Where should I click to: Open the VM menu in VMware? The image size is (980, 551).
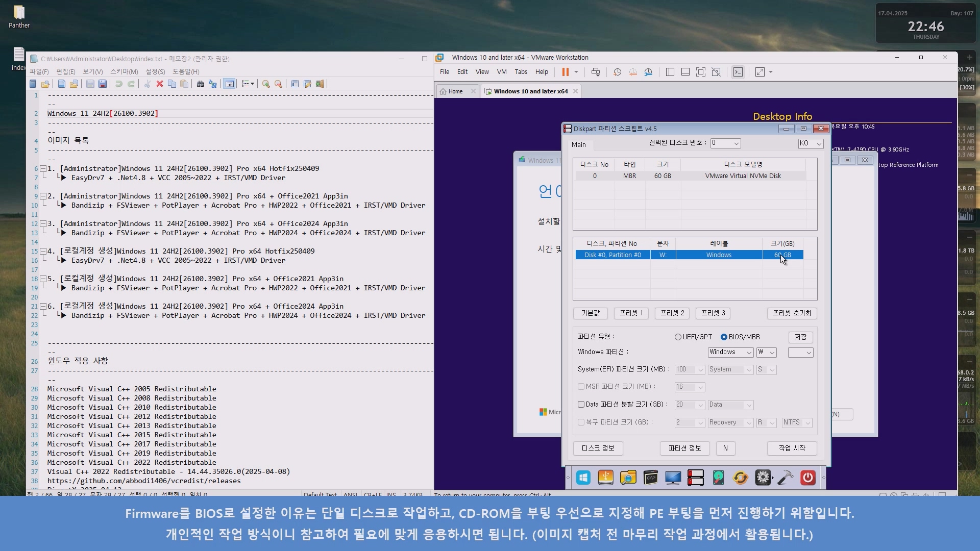click(x=501, y=72)
